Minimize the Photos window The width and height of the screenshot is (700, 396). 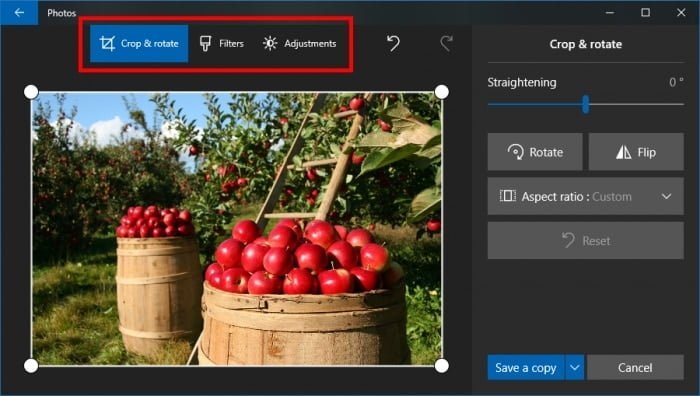[x=610, y=13]
